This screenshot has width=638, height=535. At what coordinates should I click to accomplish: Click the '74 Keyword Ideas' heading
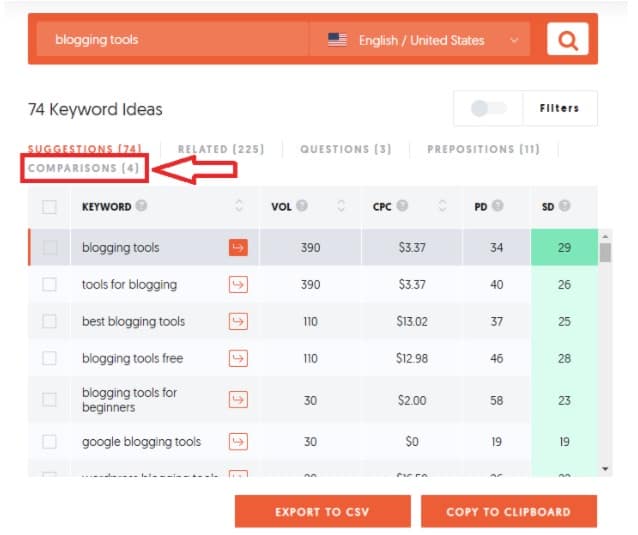95,109
